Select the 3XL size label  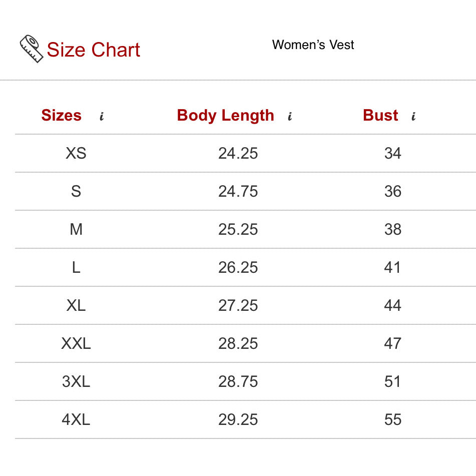[x=76, y=381]
